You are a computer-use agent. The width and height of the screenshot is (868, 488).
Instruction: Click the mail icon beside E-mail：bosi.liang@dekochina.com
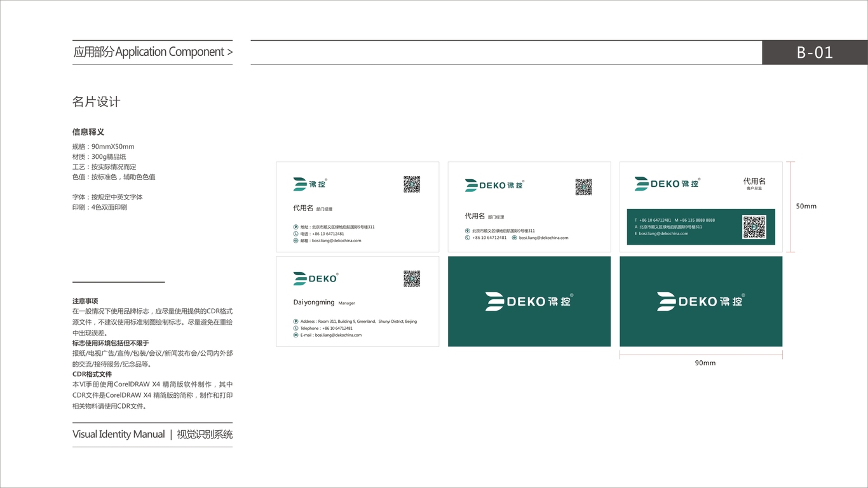[296, 335]
